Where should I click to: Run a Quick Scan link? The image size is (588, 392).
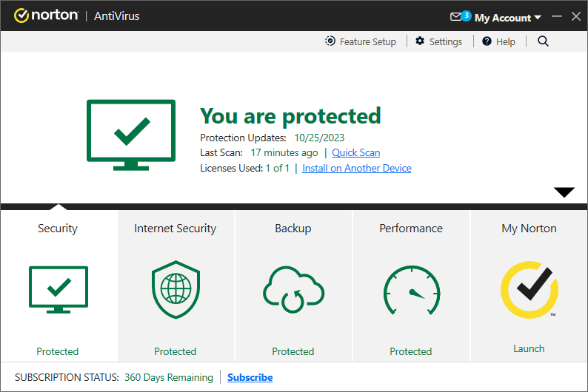click(x=355, y=152)
